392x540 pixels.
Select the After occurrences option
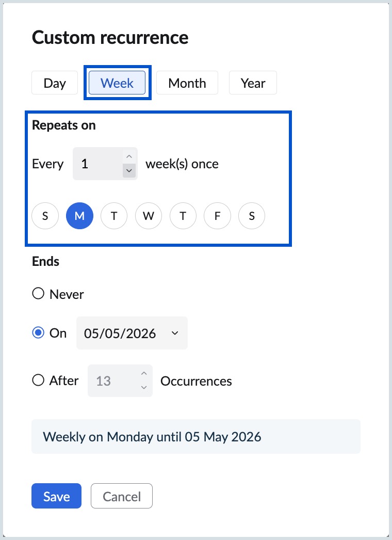click(x=38, y=380)
